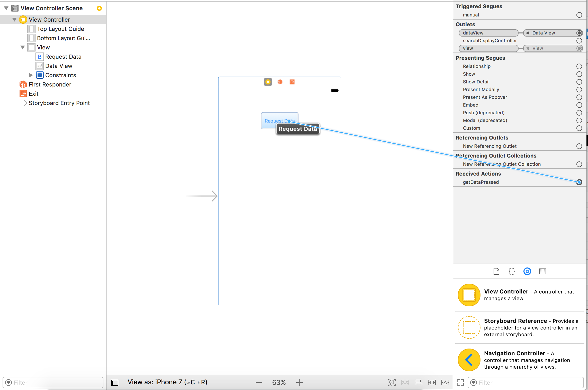Open the Align constraints tool
The height and width of the screenshot is (390, 588).
418,383
